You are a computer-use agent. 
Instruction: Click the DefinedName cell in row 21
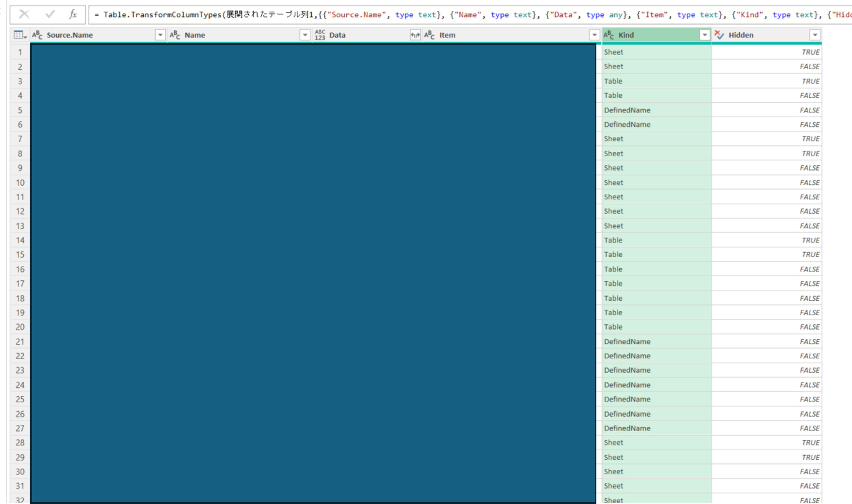(627, 342)
